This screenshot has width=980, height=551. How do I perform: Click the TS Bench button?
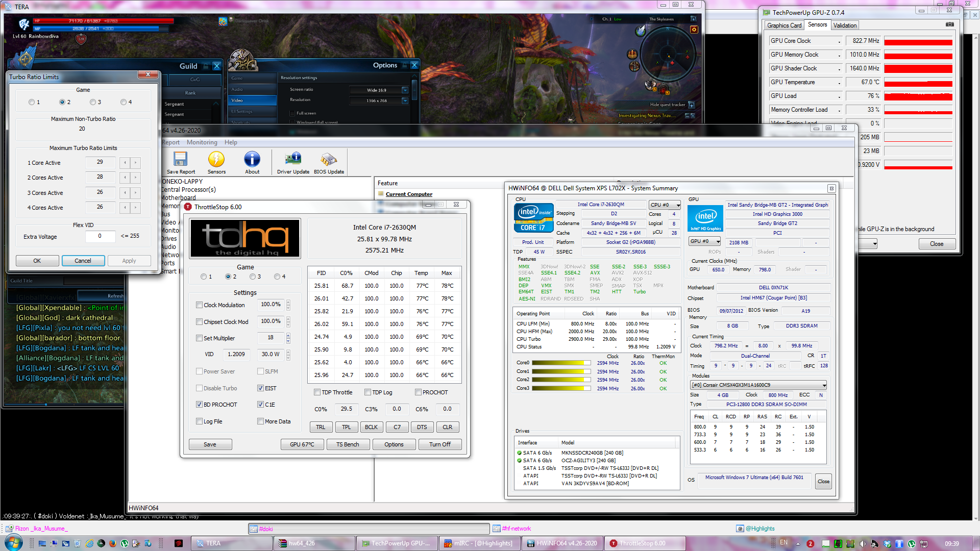point(348,444)
